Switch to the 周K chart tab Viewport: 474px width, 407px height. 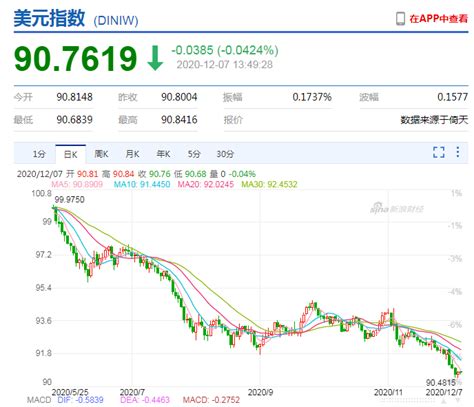tap(101, 154)
